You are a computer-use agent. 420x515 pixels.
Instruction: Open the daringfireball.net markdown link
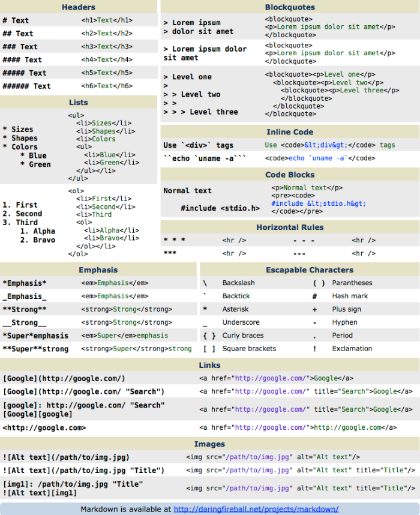tap(256, 509)
